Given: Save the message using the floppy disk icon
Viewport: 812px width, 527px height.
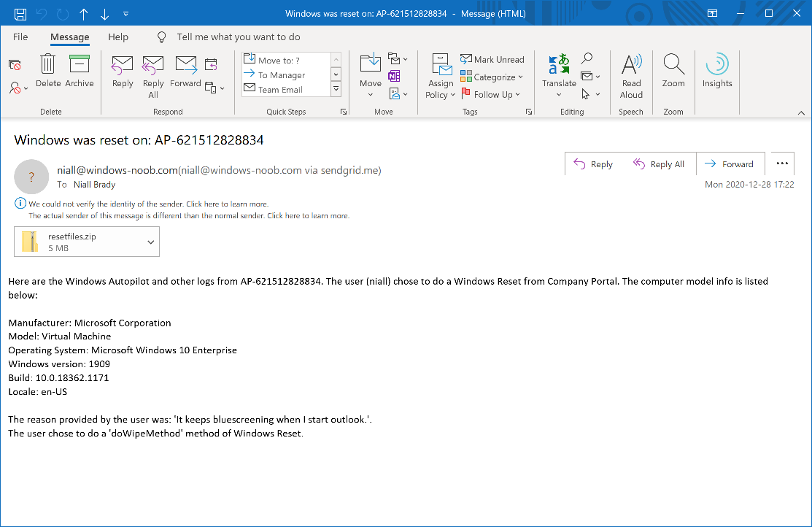Looking at the screenshot, I should pyautogui.click(x=20, y=14).
